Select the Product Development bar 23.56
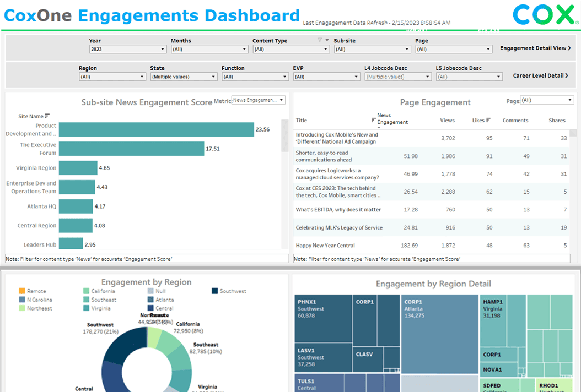 coord(157,129)
